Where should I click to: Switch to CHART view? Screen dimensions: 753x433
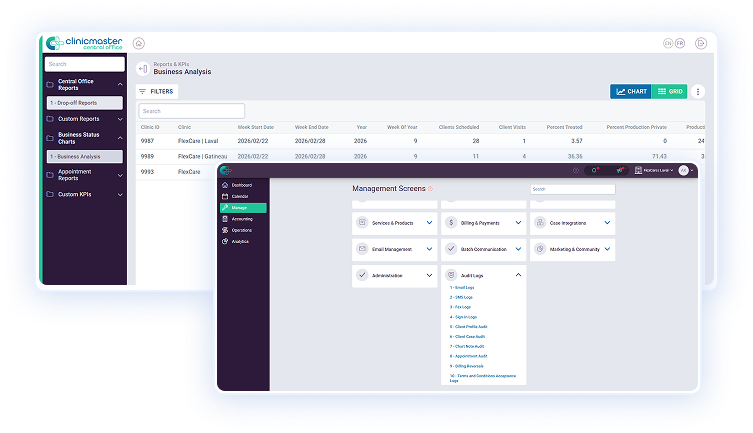point(631,91)
